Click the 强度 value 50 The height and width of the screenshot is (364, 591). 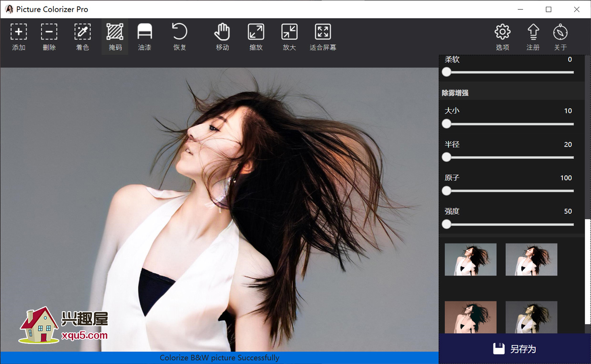point(568,211)
